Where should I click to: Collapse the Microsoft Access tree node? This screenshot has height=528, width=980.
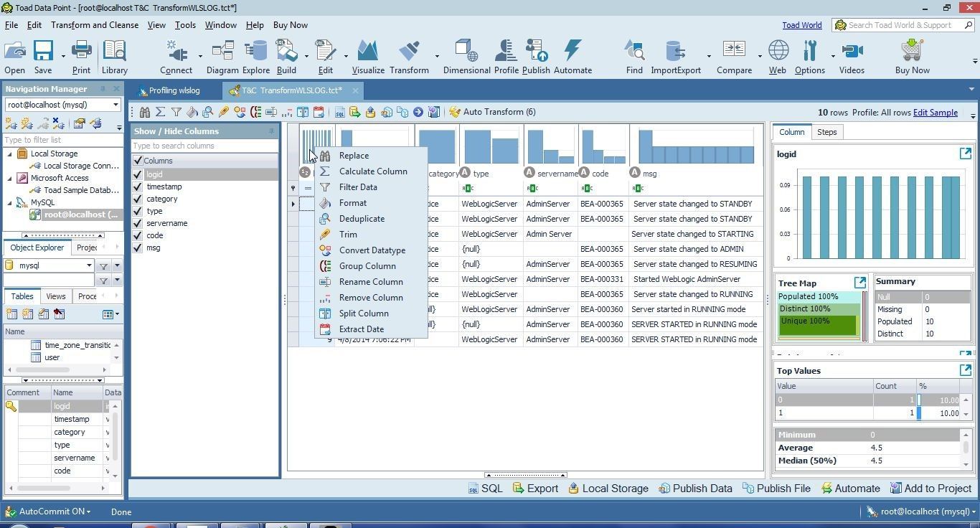point(10,178)
